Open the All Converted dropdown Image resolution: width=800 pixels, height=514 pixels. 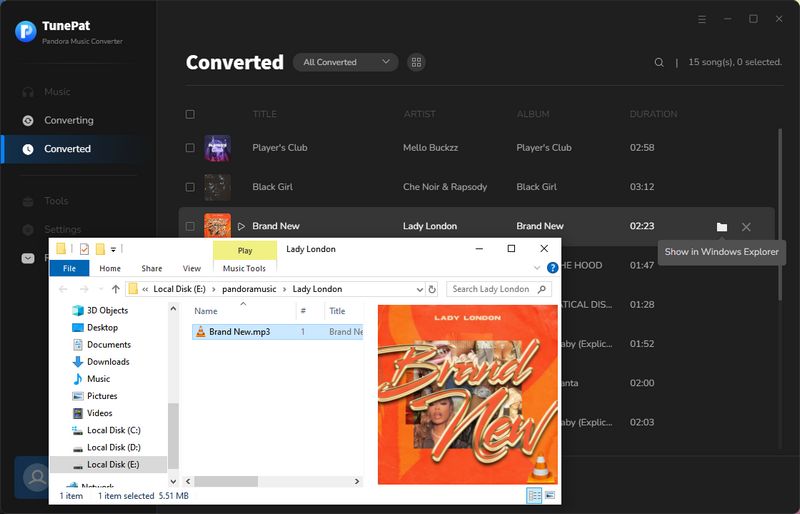[345, 62]
